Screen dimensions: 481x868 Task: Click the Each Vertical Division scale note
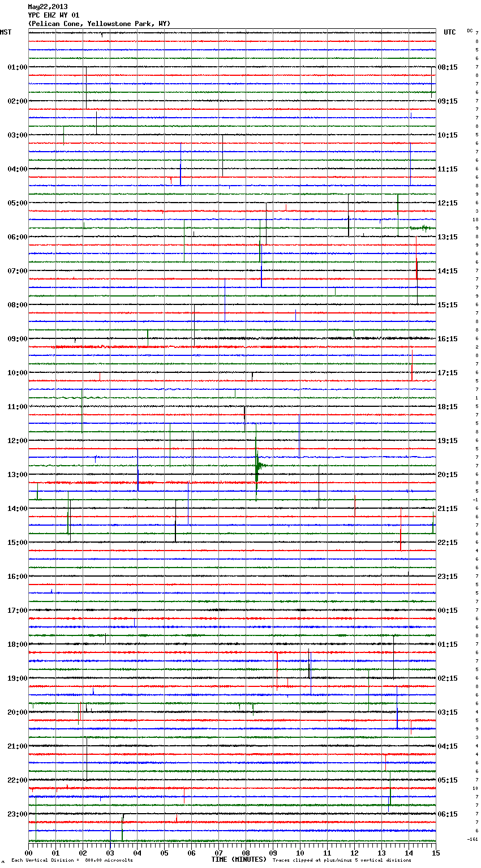[72, 860]
